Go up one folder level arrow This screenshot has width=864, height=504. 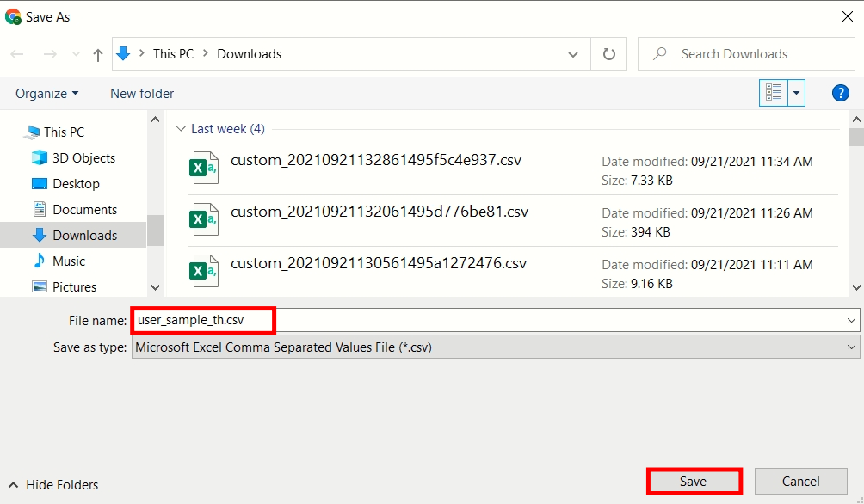click(x=98, y=54)
